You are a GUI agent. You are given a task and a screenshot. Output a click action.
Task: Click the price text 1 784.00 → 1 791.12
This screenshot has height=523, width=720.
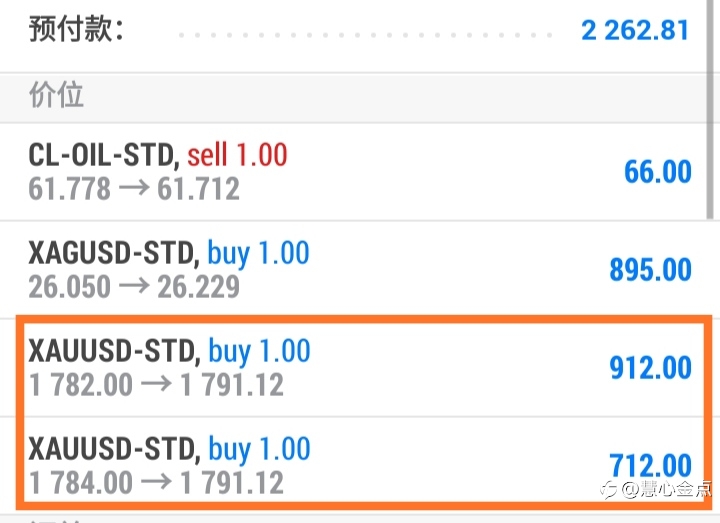[156, 483]
